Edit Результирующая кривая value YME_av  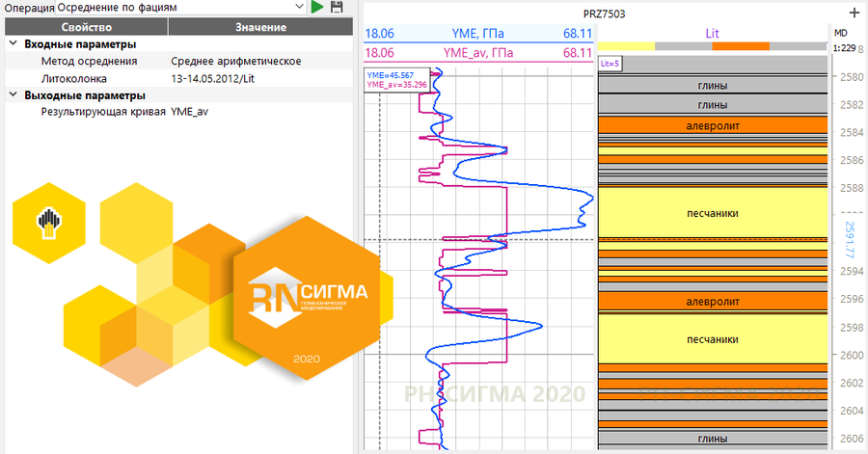click(x=190, y=112)
